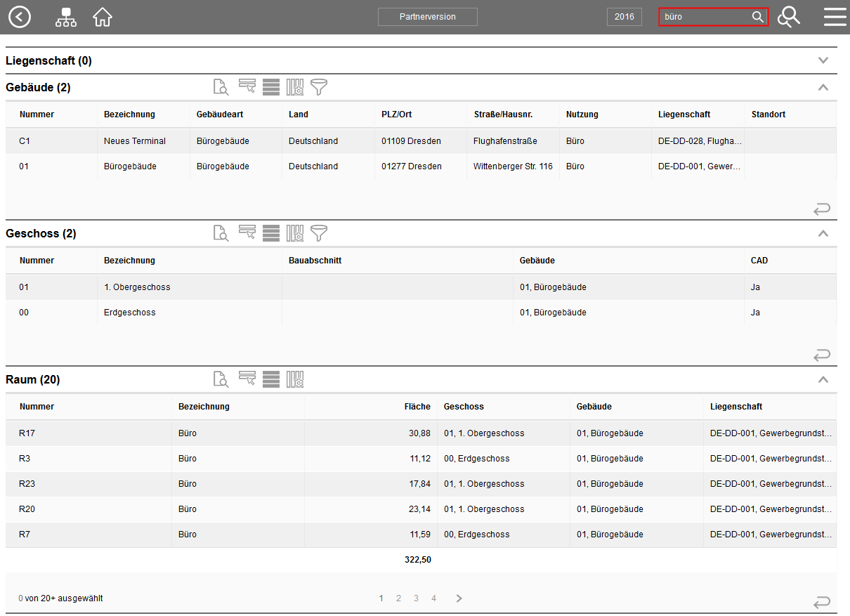Viewport: 850px width, 616px height.
Task: Click next page arrow in Raum pagination
Action: tap(459, 598)
